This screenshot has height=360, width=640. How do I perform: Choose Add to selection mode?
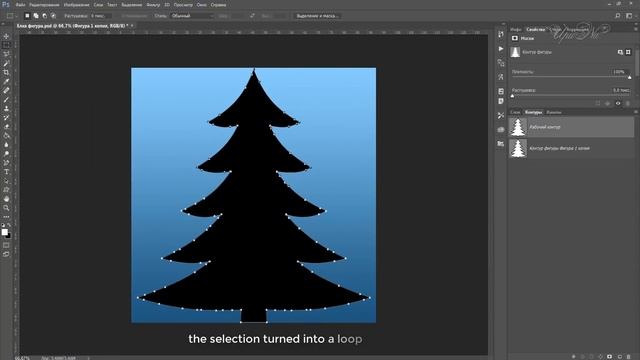point(36,16)
